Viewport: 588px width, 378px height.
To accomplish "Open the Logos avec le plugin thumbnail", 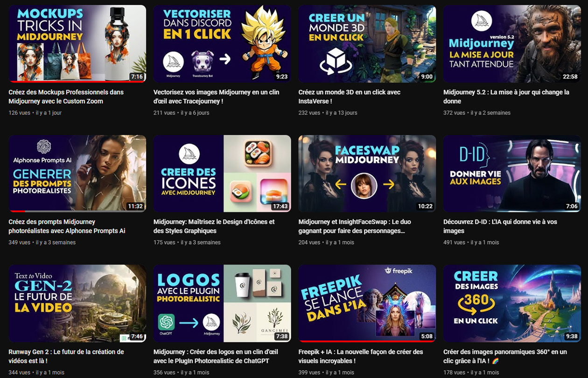I will 222,303.
